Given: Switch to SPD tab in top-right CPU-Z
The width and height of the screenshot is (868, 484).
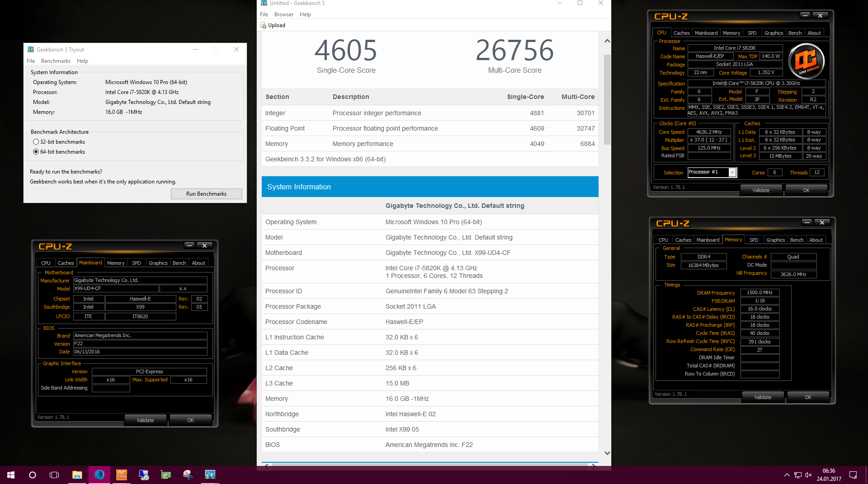Looking at the screenshot, I should (x=752, y=33).
